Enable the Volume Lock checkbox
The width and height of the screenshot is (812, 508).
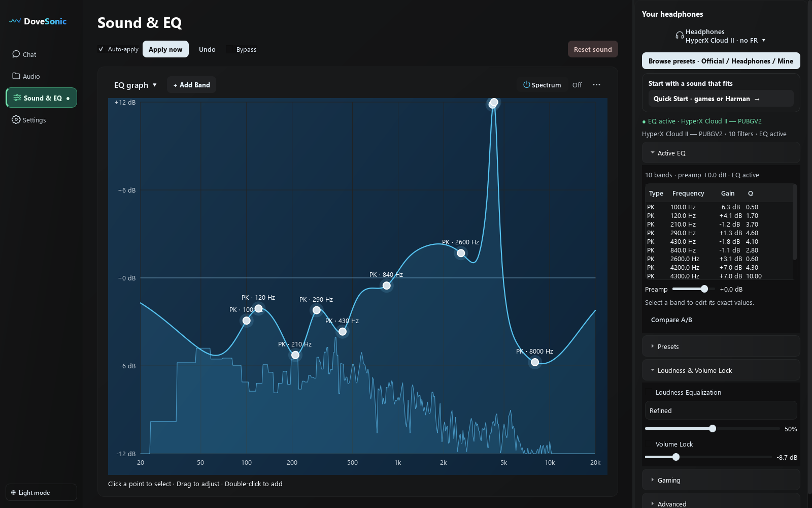(649, 444)
